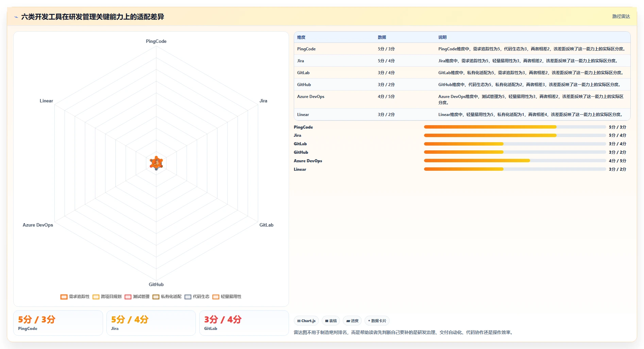Click the Linear progress bar

click(x=515, y=169)
